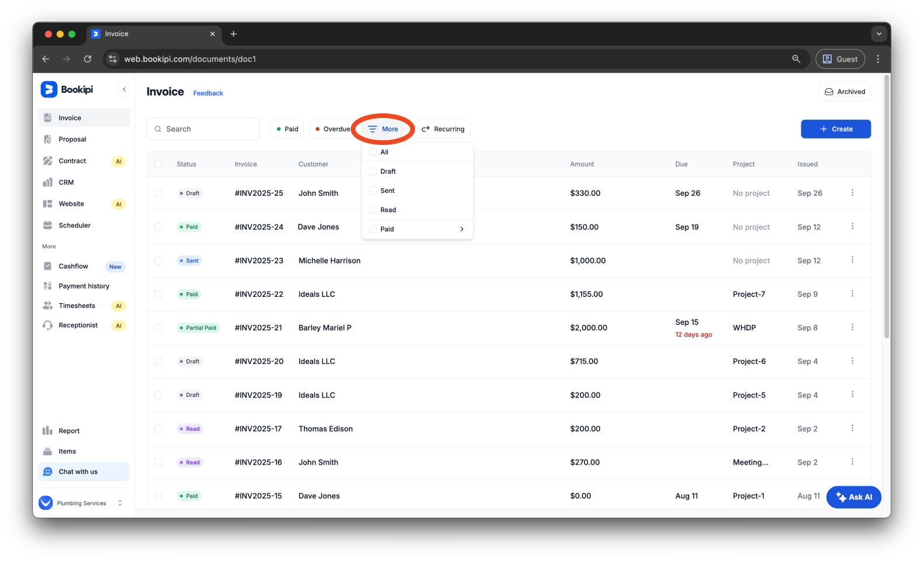Select the Invoice browser tab
Screen dimensions: 924x561
pos(154,34)
